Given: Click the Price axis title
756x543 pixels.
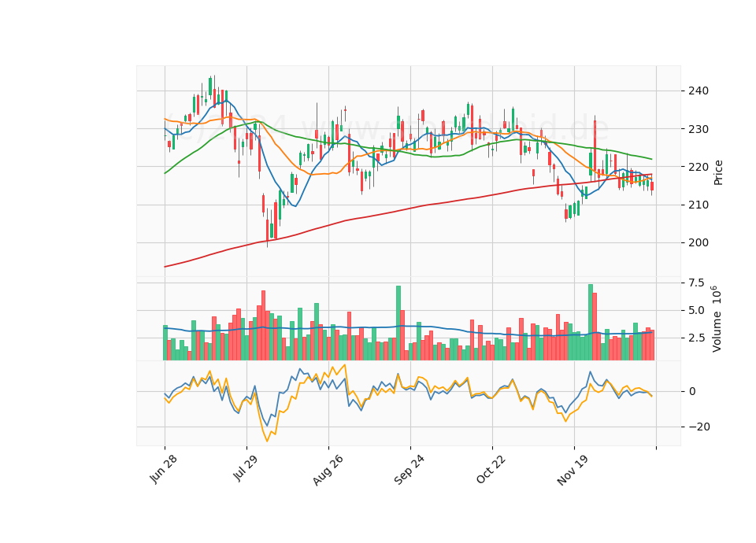Looking at the screenshot, I should 718,172.
